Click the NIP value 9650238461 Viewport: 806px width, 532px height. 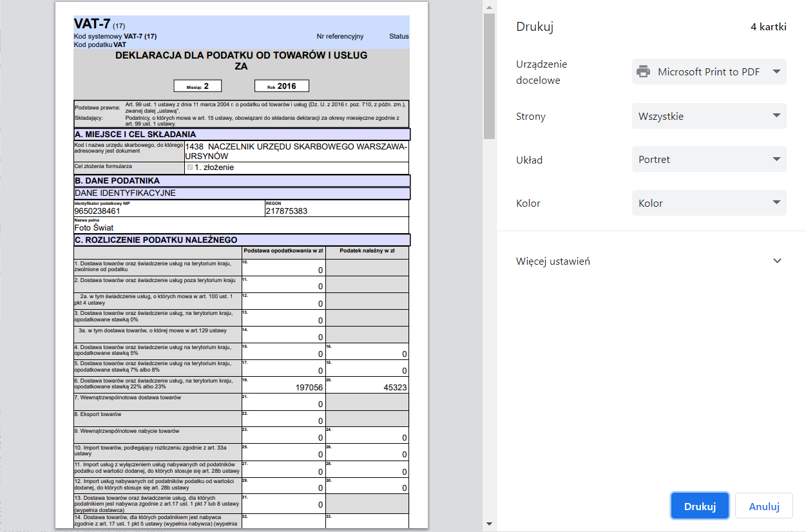pos(97,211)
